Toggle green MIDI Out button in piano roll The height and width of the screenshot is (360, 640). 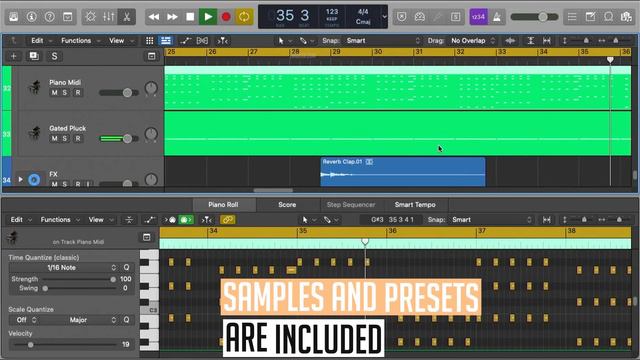point(186,220)
